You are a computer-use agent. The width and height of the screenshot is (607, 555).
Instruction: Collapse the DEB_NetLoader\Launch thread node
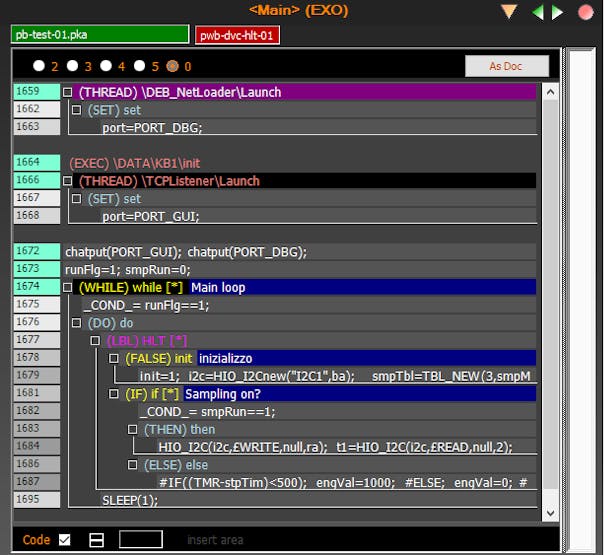(67, 92)
